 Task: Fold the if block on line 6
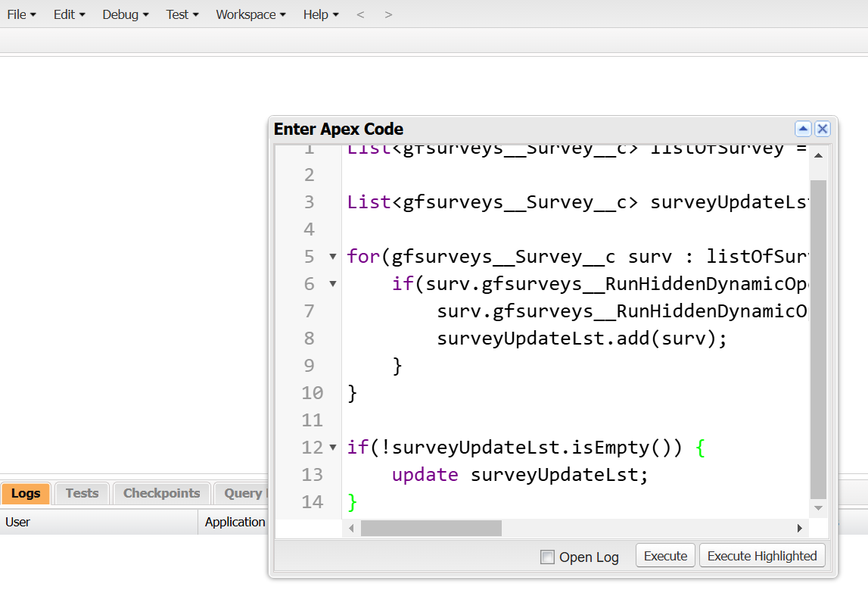click(x=332, y=284)
